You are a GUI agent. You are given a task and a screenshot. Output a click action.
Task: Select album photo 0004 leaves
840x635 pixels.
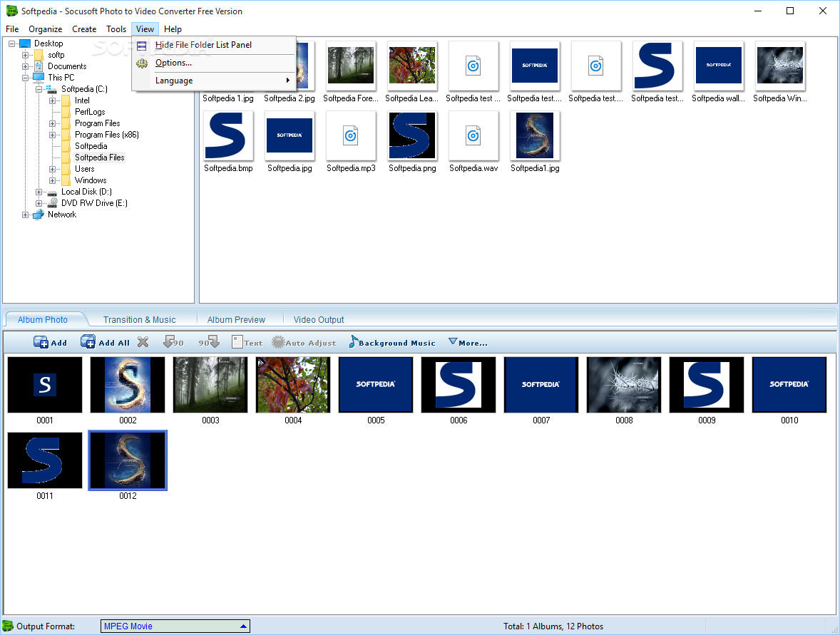pos(293,385)
